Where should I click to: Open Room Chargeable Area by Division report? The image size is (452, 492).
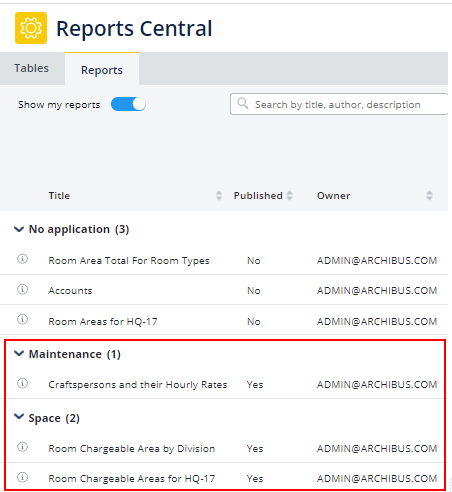132,449
